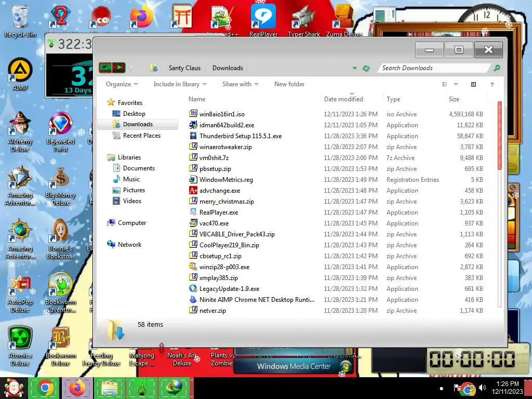The image size is (532, 399).
Task: Open Firefox from the taskbar
Action: coord(77,388)
